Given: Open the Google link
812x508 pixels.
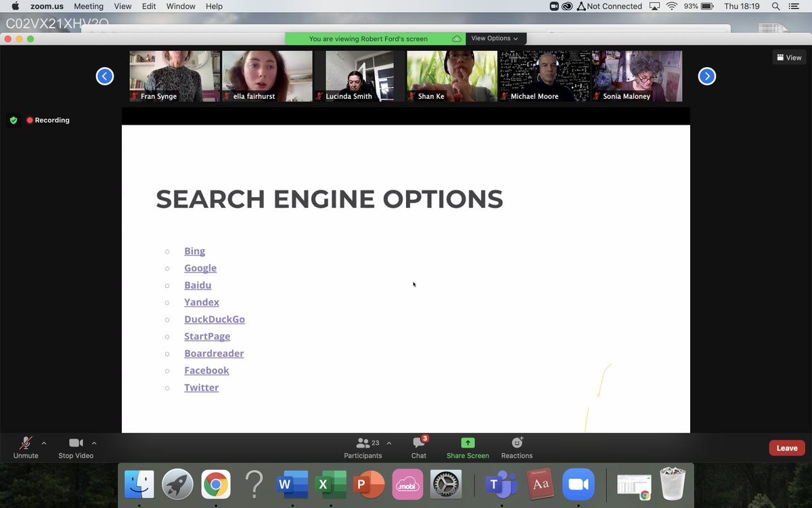Looking at the screenshot, I should tap(200, 268).
